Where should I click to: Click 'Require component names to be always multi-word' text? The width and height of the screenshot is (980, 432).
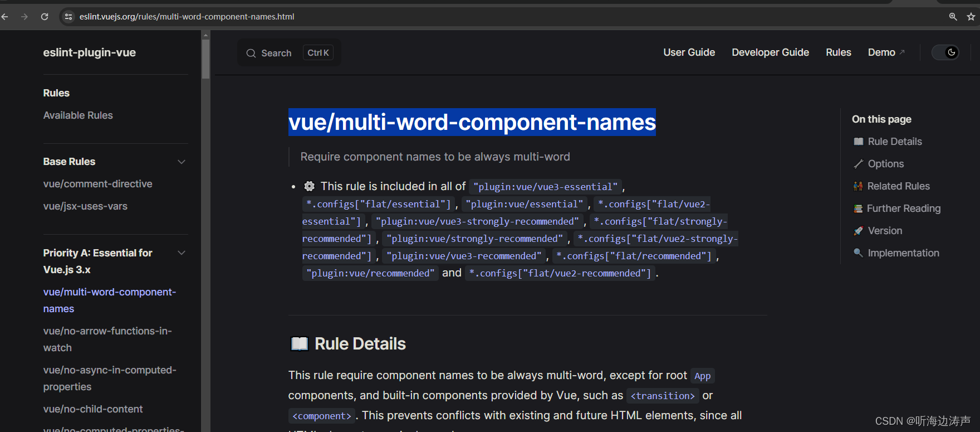[x=435, y=157]
